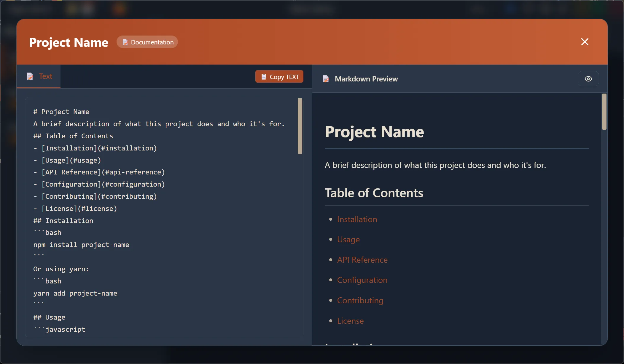The height and width of the screenshot is (364, 624).
Task: Open the Usage link in the preview
Action: click(x=348, y=239)
